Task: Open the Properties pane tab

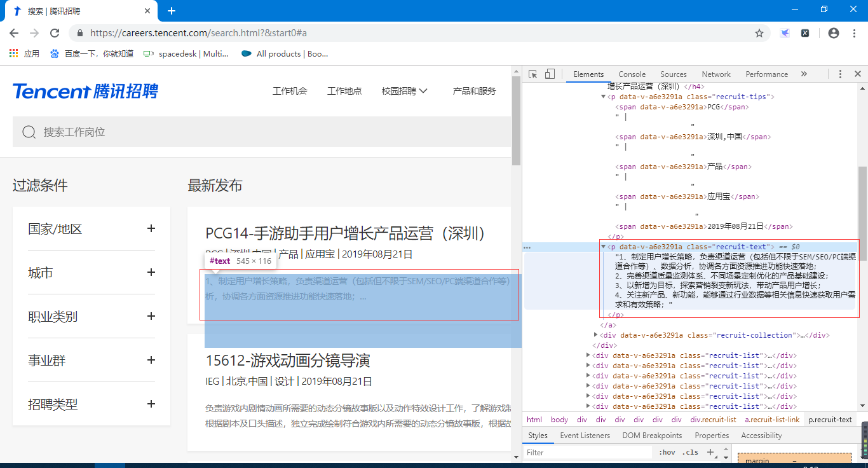Action: (712, 436)
